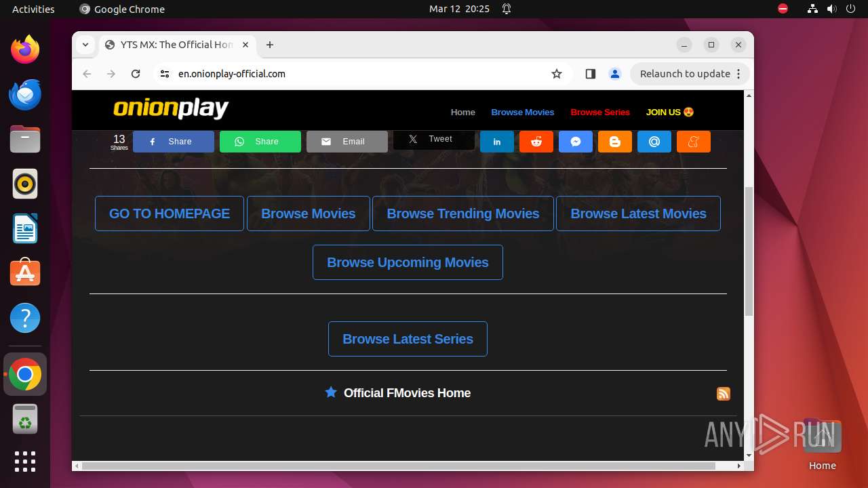Screen dimensions: 868x488
Task: Open a new Chrome tab
Action: [270, 45]
